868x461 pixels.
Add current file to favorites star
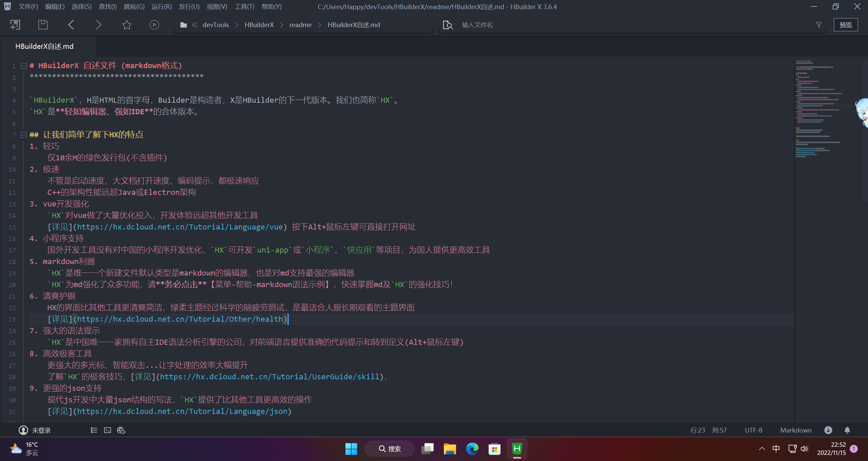tap(126, 24)
